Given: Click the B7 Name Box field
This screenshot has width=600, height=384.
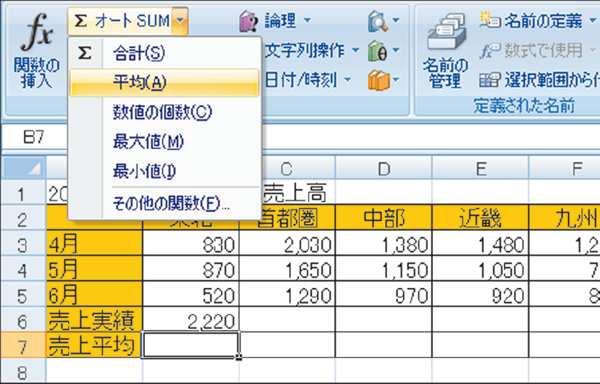Looking at the screenshot, I should coord(34,137).
